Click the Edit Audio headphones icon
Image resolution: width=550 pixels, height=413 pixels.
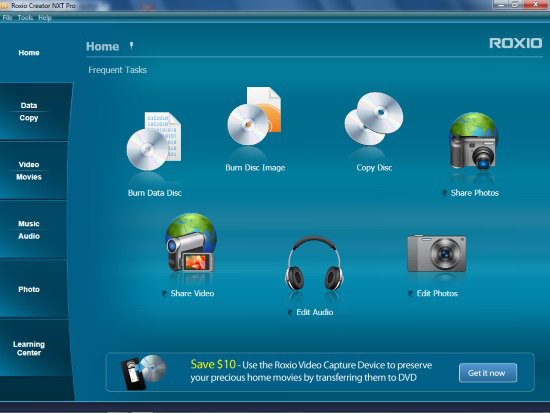(314, 263)
